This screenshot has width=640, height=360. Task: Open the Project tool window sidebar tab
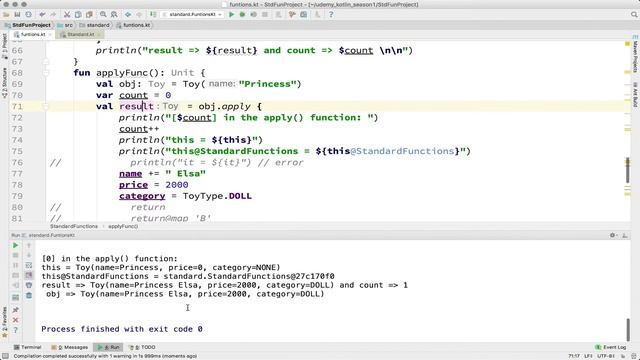point(4,46)
